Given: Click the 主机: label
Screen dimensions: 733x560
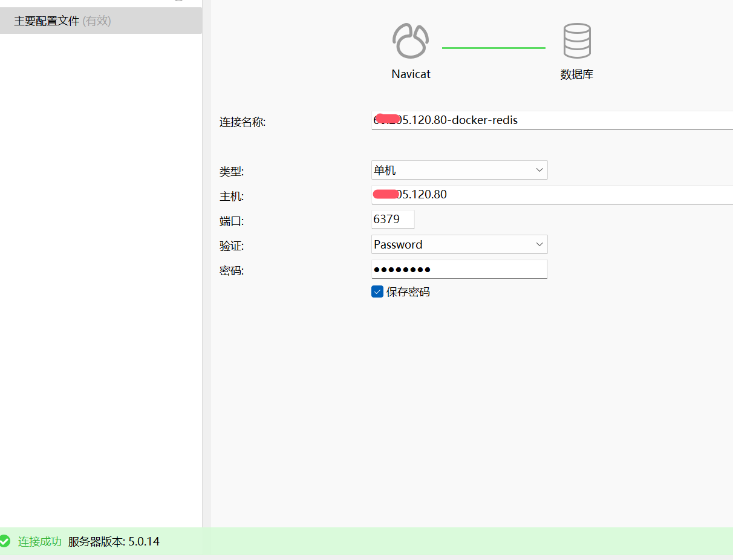Looking at the screenshot, I should point(232,197).
